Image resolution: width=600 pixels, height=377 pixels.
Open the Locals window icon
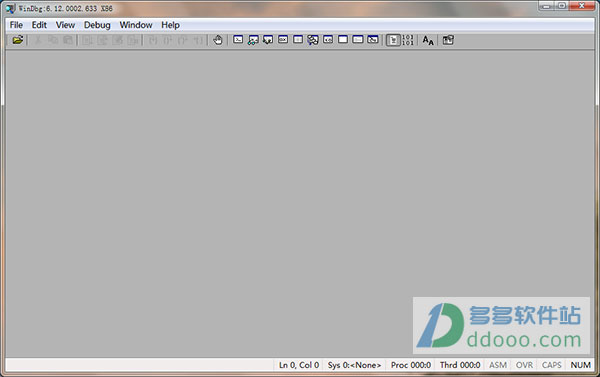(268, 40)
